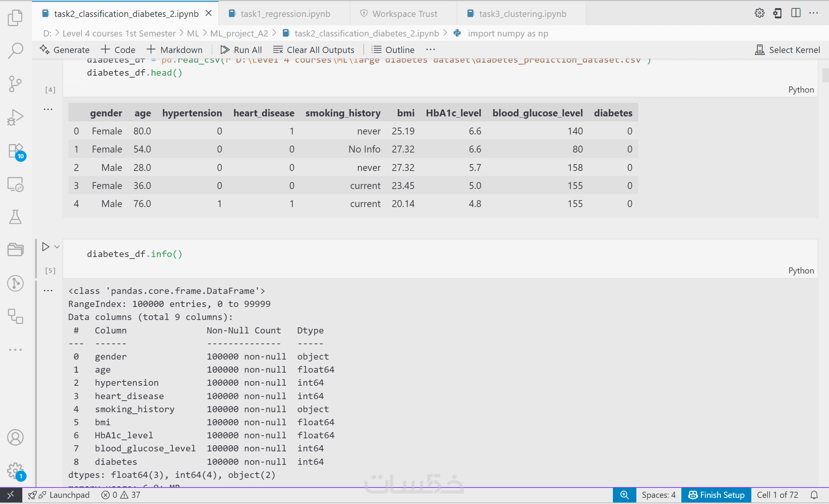Open Run and Debug view
The height and width of the screenshot is (504, 829).
pyautogui.click(x=15, y=118)
